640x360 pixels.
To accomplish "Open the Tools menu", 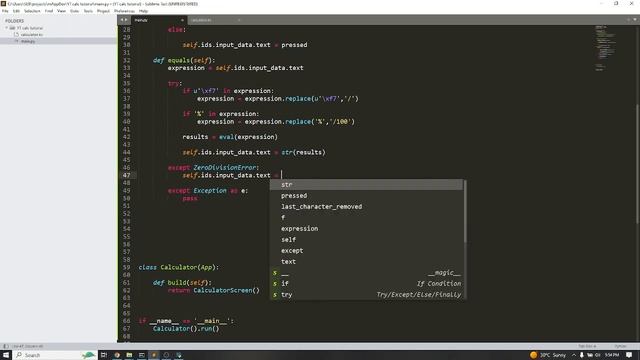I will click(88, 11).
